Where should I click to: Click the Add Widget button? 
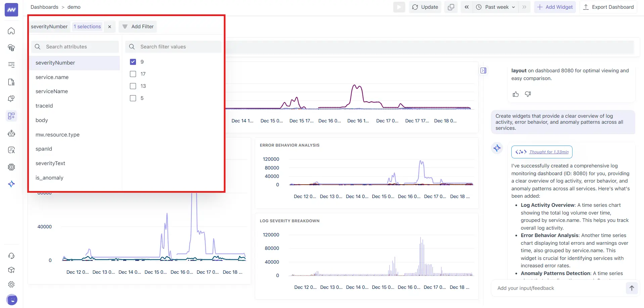pos(555,7)
